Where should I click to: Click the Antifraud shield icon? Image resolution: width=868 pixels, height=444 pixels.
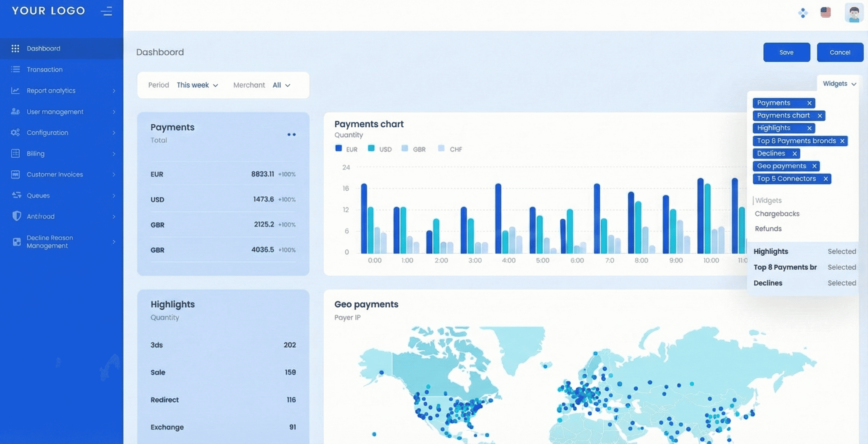click(x=16, y=216)
